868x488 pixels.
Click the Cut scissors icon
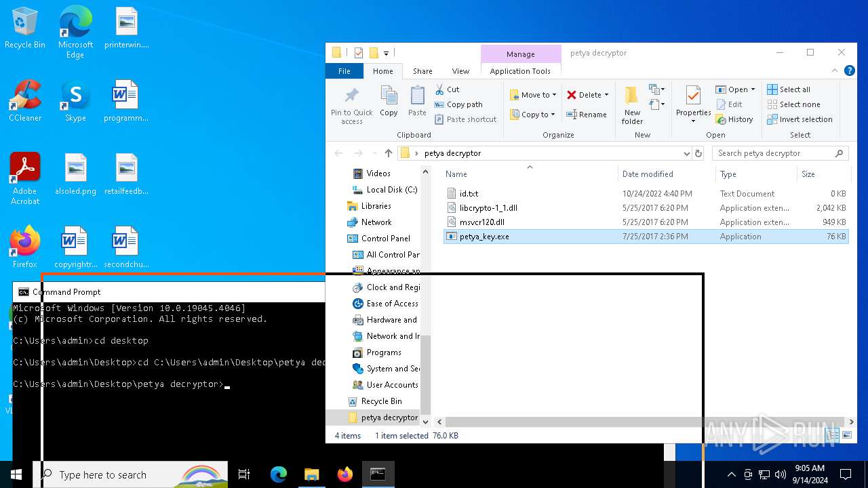pos(438,89)
